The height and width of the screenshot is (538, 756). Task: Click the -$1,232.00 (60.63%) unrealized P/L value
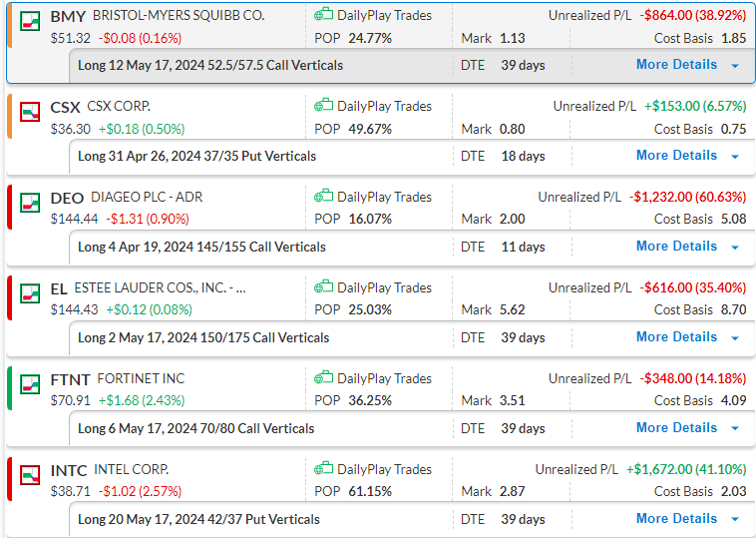coord(687,197)
